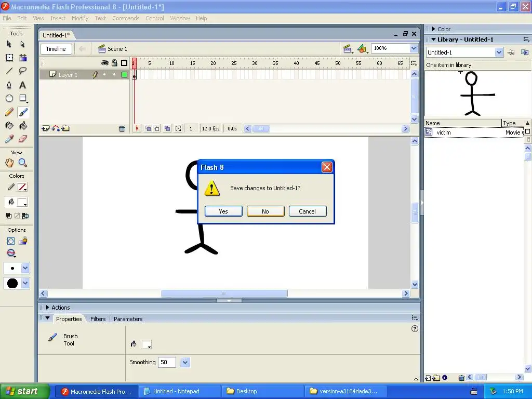
Task: Select the Paint Bucket tool
Action: point(23,126)
